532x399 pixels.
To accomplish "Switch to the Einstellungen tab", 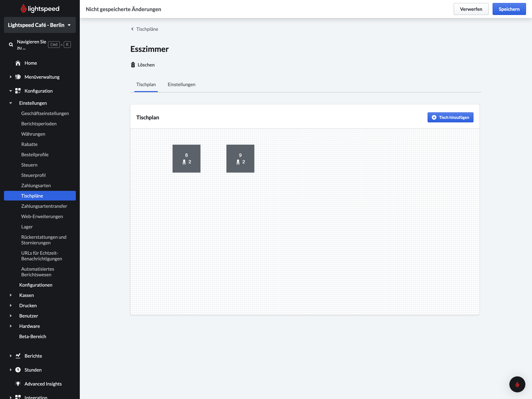I will coord(181,84).
